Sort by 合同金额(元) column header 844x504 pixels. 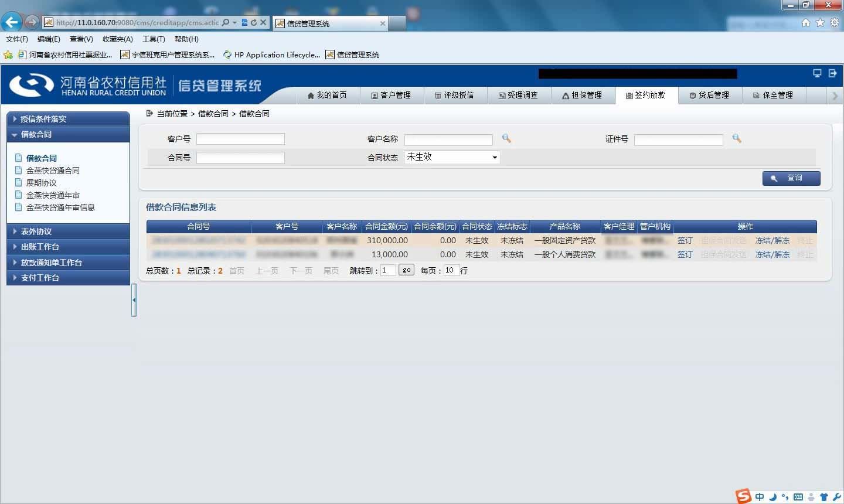tap(386, 226)
